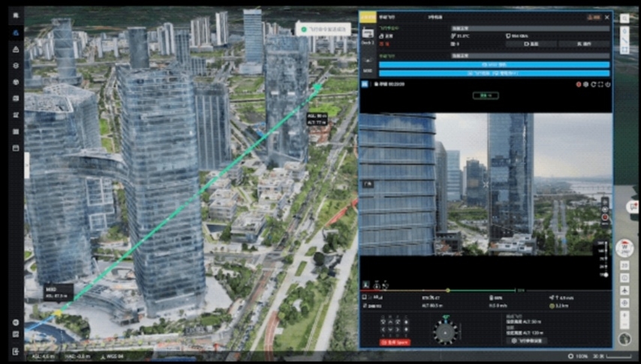Screen dimensions: 641x364
Task: Click the red-circle camera button beside video
Action: (x=605, y=218)
